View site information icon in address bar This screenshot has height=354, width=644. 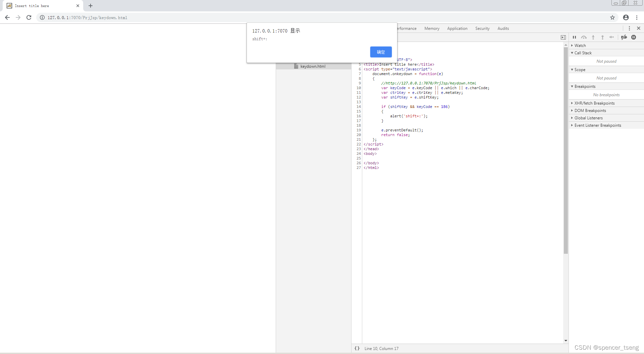point(42,17)
